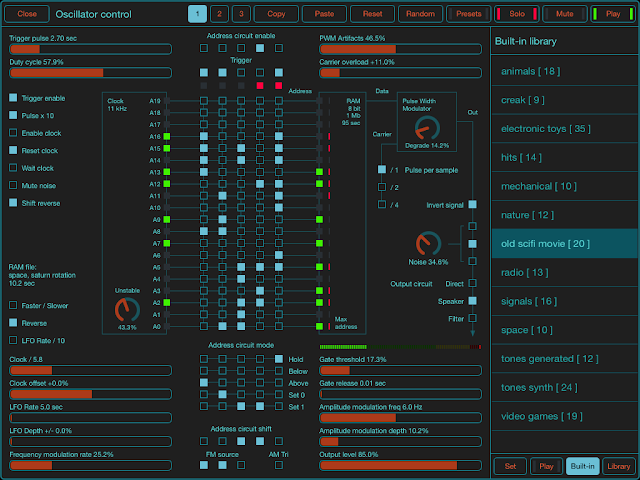
Task: Toggle the first Address circuit shift box
Action: coord(204,441)
